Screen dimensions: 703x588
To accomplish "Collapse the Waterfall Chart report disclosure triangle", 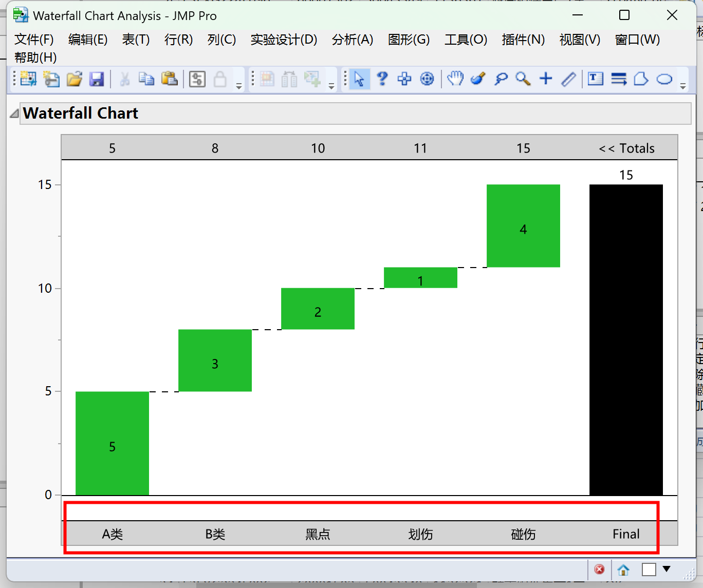I will [13, 113].
